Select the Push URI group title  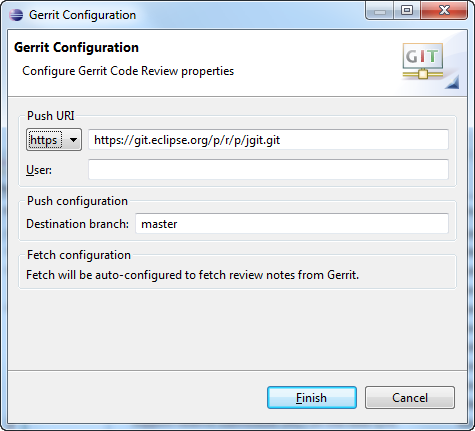click(x=51, y=116)
